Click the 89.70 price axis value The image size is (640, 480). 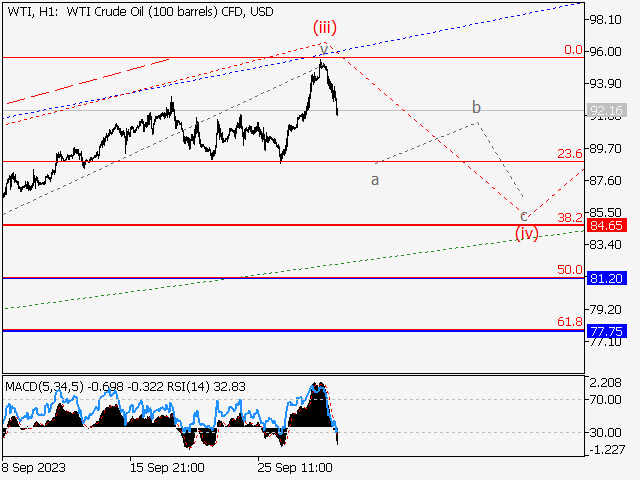point(607,149)
